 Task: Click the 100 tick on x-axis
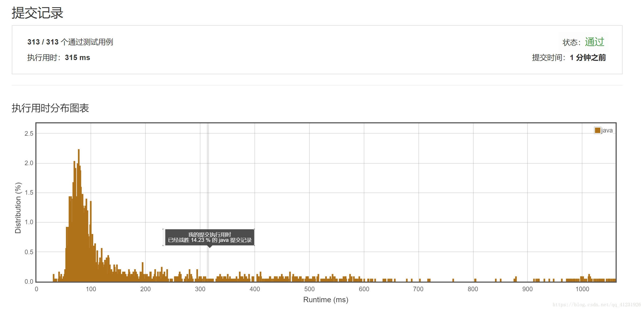[x=91, y=289]
